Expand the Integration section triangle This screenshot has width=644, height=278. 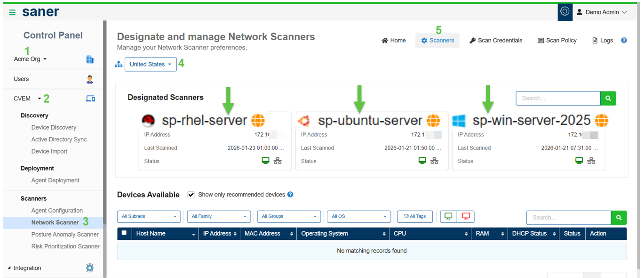(x=9, y=268)
